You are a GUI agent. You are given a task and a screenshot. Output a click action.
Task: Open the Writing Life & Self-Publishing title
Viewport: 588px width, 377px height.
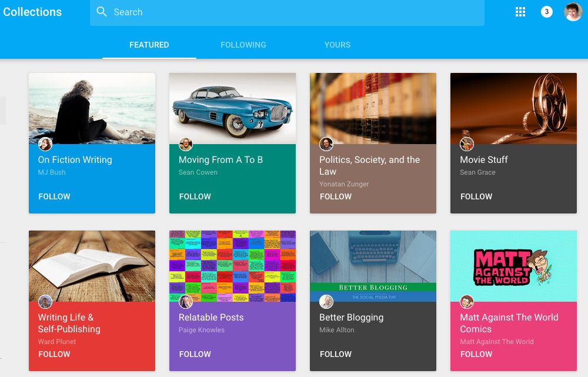tap(69, 323)
